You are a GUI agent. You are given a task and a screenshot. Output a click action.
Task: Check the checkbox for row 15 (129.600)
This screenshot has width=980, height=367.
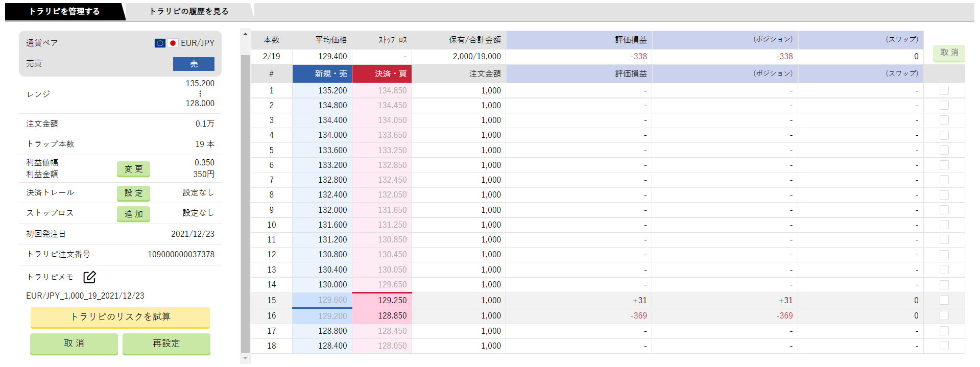pyautogui.click(x=944, y=300)
